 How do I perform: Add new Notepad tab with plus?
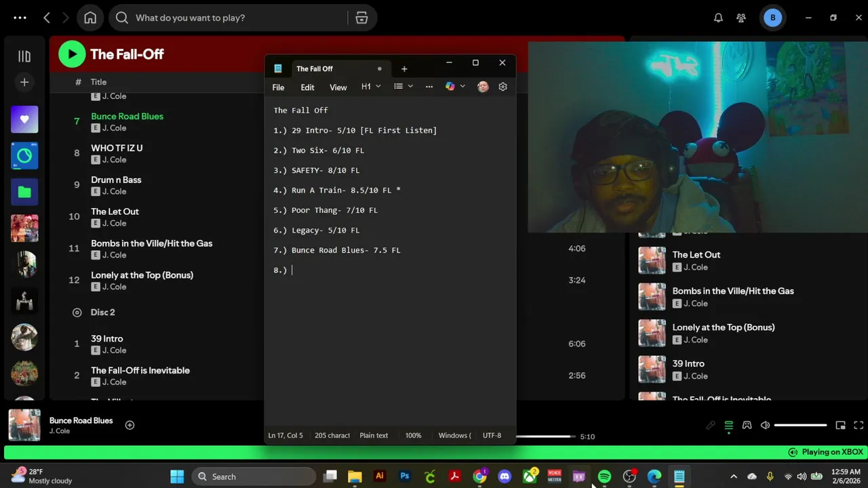(x=404, y=68)
